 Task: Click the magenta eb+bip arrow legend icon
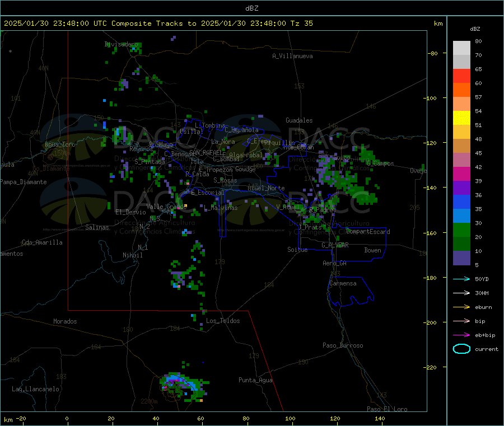(461, 335)
